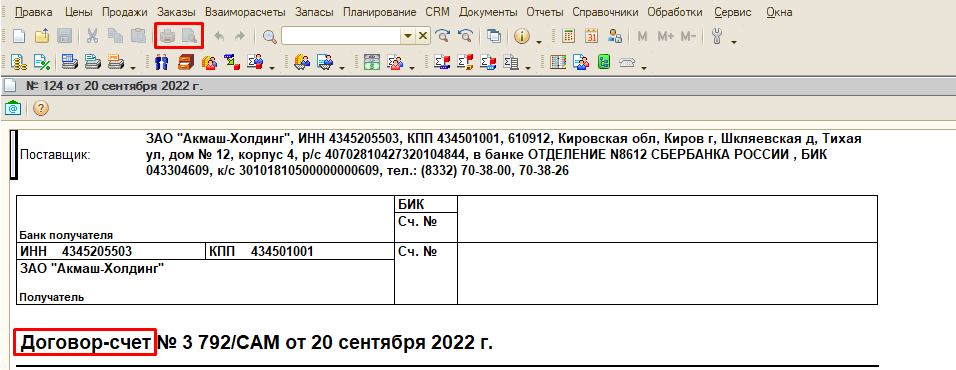Click the colored address book list icon

pos(558,62)
